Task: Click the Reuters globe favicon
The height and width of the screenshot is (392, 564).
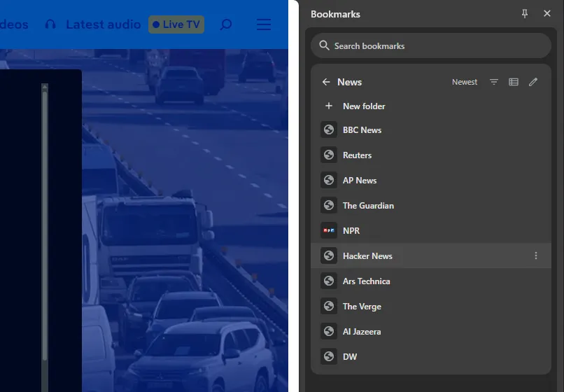Action: click(x=329, y=155)
